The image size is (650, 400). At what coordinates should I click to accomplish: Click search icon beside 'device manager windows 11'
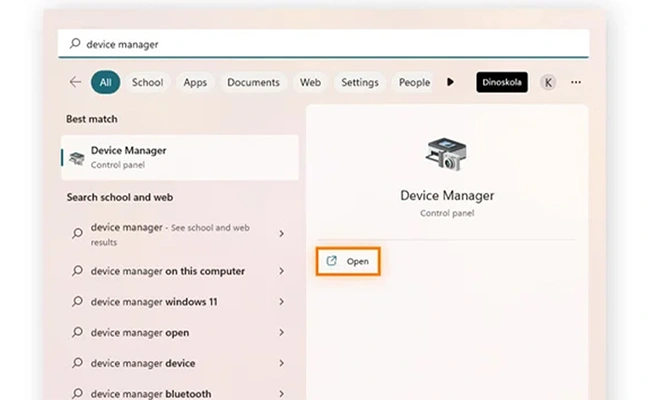(77, 302)
